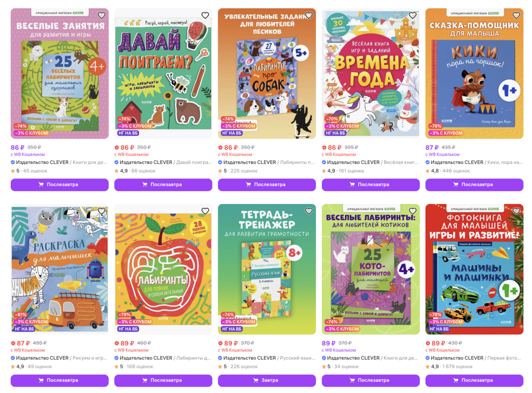Toggle favorite on 'Тетрадь-тренажер' product
This screenshot has height=393, width=532.
click(x=309, y=211)
